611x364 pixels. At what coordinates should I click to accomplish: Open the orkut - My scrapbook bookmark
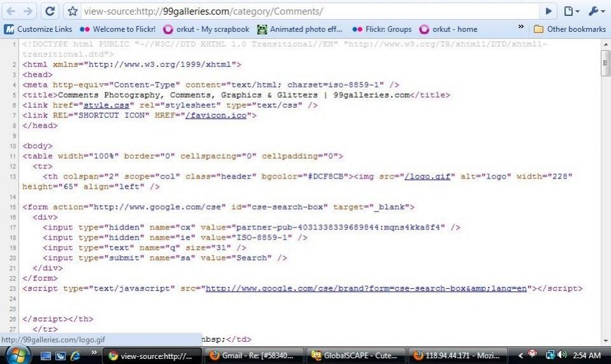pyautogui.click(x=206, y=29)
